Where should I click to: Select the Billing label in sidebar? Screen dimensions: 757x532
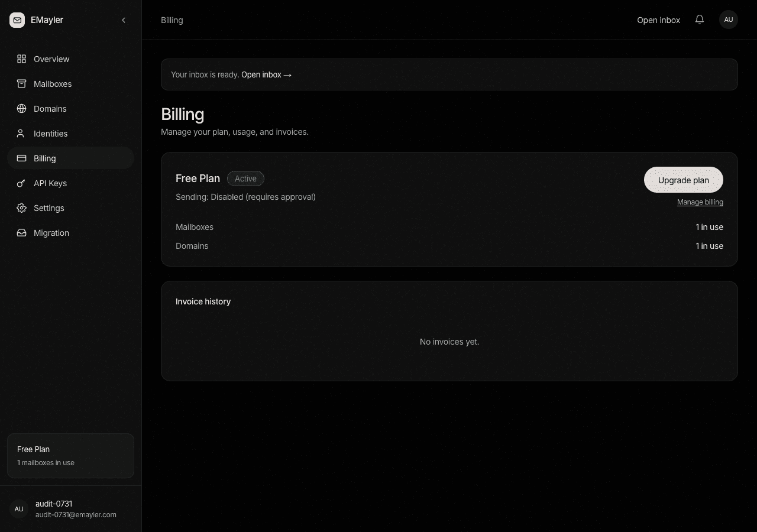pyautogui.click(x=45, y=158)
